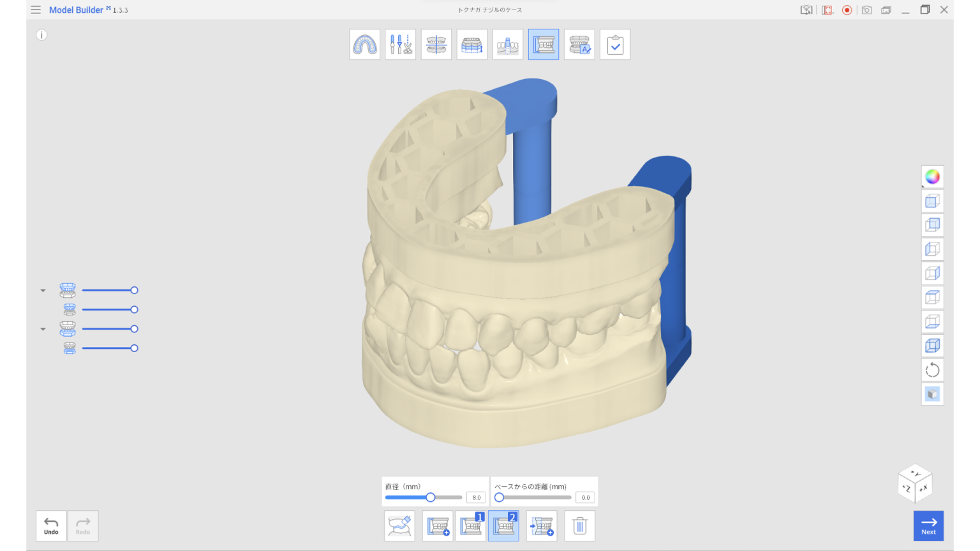Select the bite scan tool in the bottom toolbar
This screenshot has height=551, width=980.
[399, 525]
